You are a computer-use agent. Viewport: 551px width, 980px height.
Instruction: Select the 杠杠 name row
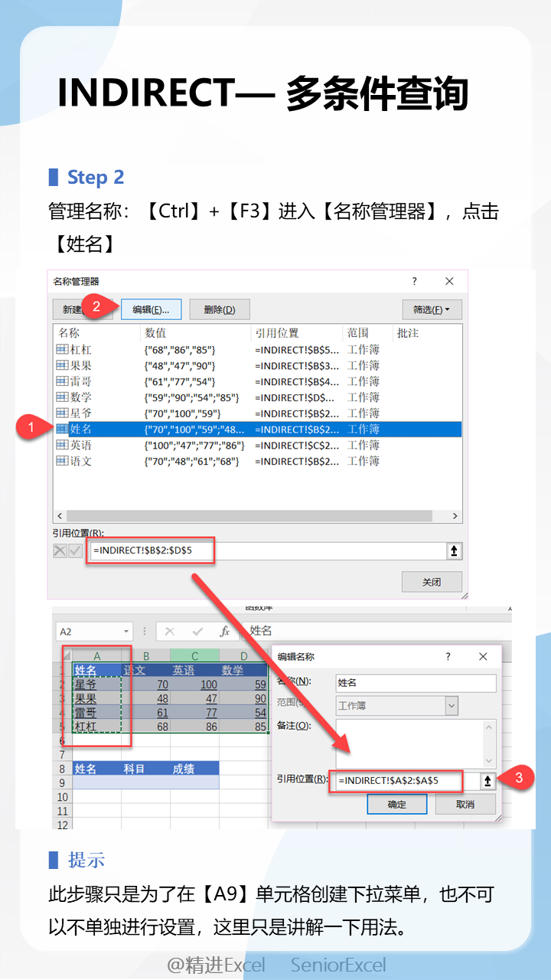point(257,349)
